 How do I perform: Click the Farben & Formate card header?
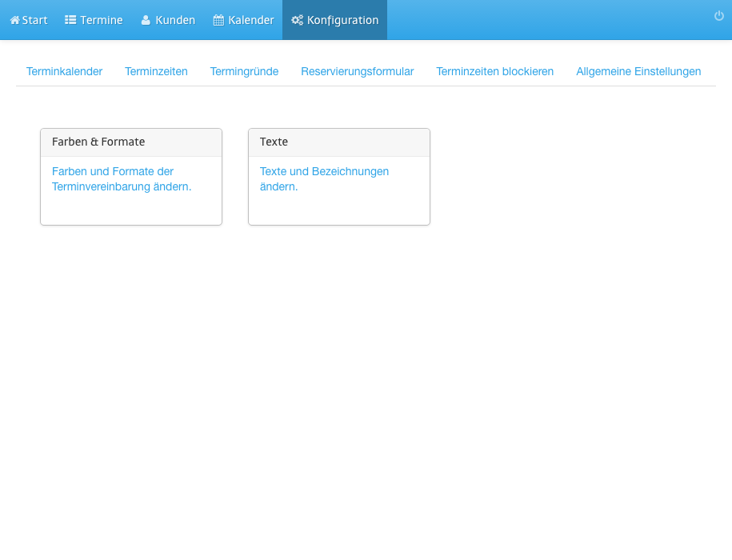coord(131,142)
